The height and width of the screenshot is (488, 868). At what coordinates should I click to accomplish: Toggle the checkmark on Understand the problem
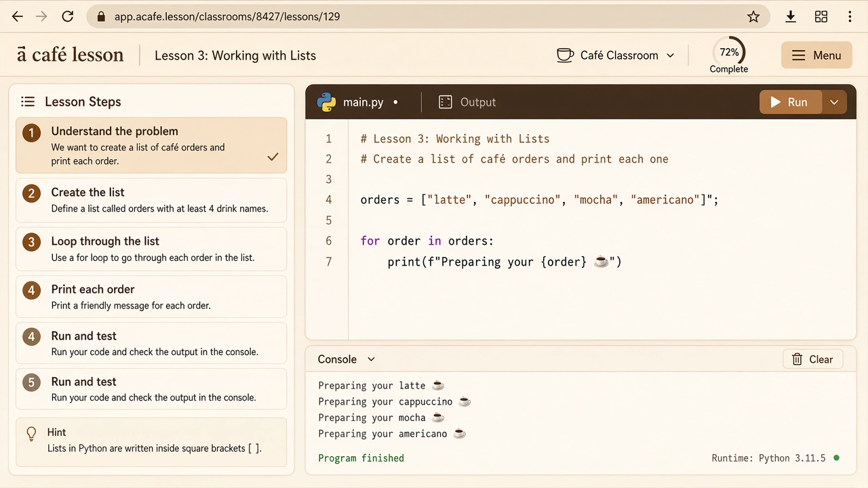point(273,157)
